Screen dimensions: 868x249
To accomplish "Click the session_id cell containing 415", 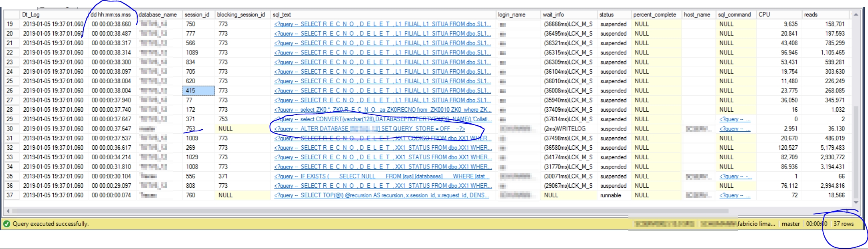I will coord(198,91).
